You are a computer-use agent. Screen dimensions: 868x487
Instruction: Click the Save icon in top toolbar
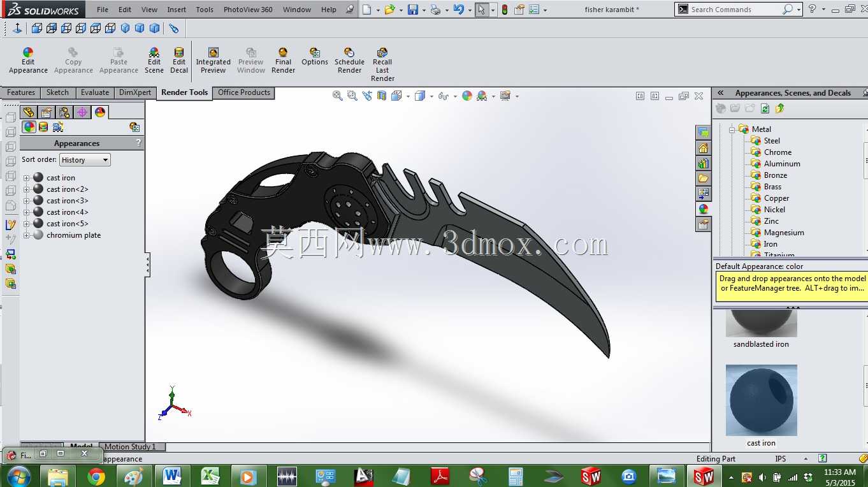413,10
